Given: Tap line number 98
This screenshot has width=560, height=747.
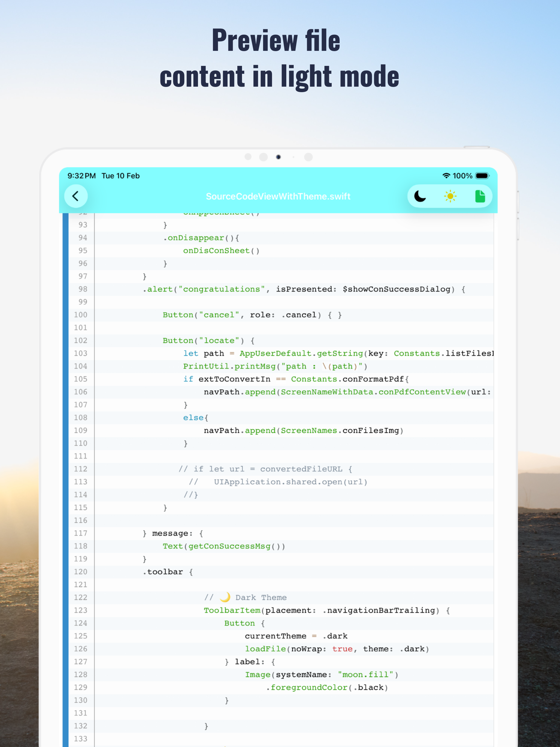Looking at the screenshot, I should pos(83,289).
